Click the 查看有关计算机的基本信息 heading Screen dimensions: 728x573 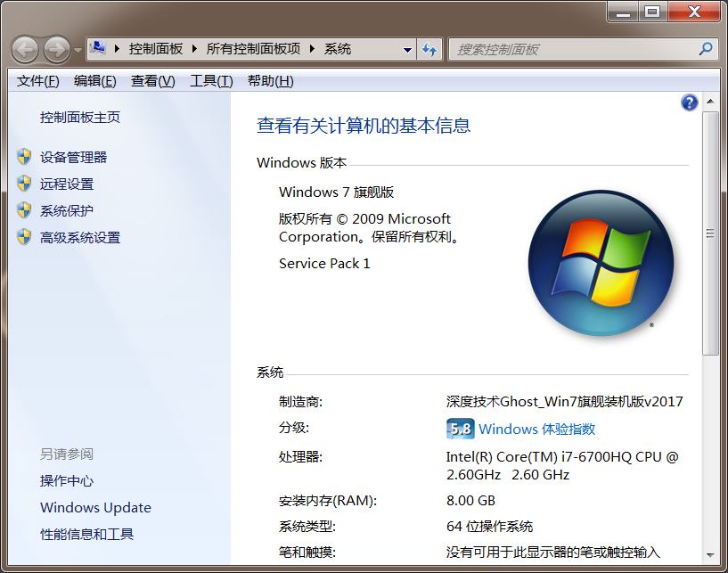[364, 126]
